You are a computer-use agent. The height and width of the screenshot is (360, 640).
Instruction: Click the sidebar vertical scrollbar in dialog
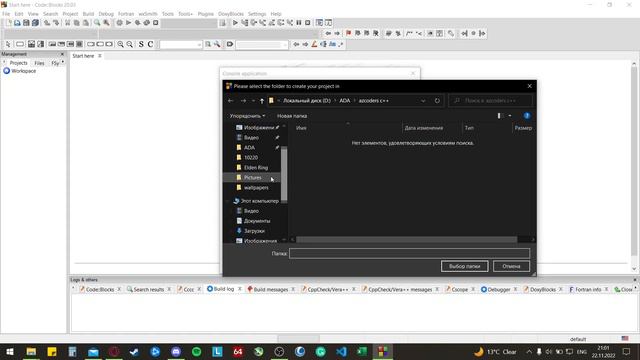[284, 174]
